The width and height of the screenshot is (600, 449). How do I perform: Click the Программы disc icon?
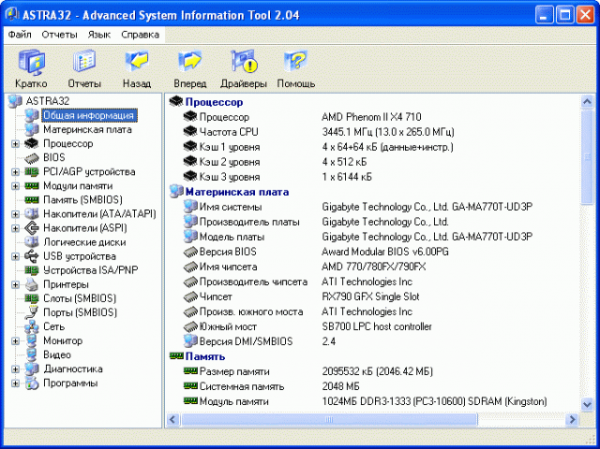point(32,383)
